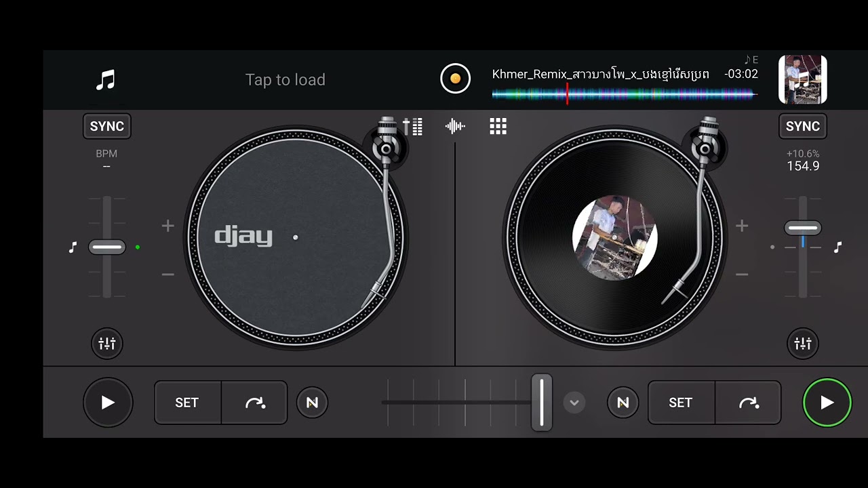Start recording the mix
The height and width of the screenshot is (488, 868).
(x=455, y=79)
